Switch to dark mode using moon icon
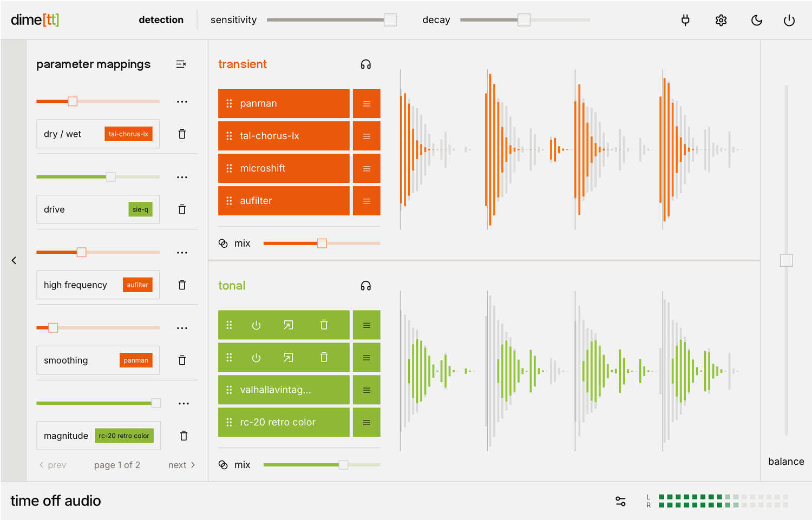812x520 pixels. 757,21
